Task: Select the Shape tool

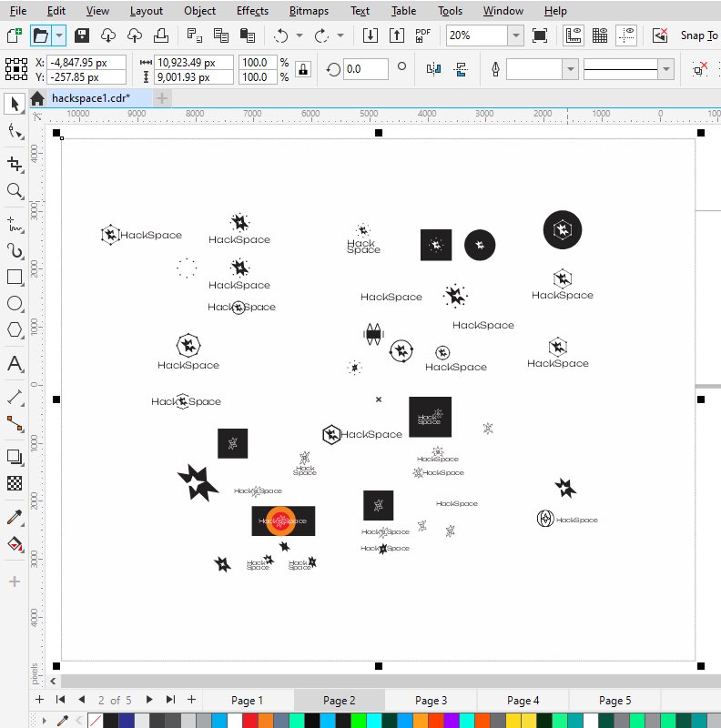Action: [15, 132]
